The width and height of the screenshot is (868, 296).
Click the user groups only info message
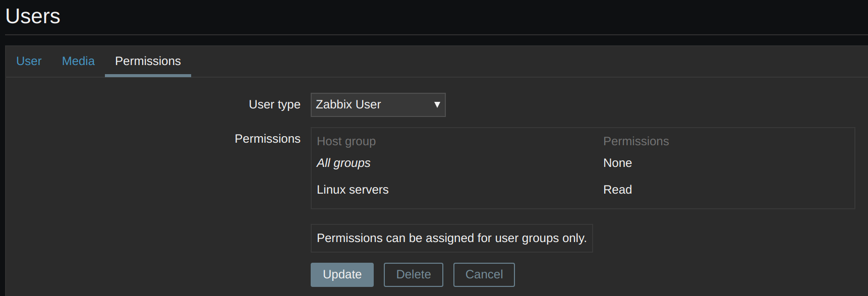451,238
